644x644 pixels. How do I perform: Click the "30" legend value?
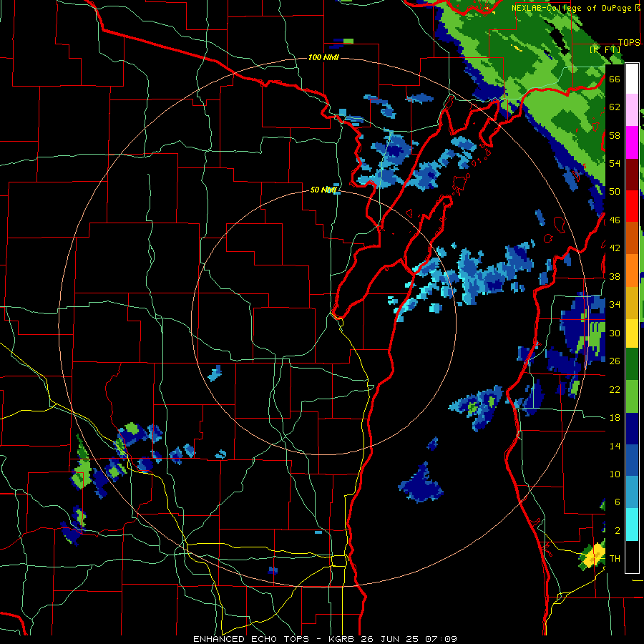point(615,333)
